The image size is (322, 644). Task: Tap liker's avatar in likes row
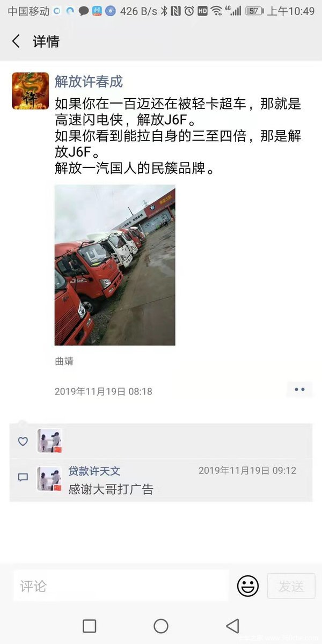click(49, 441)
